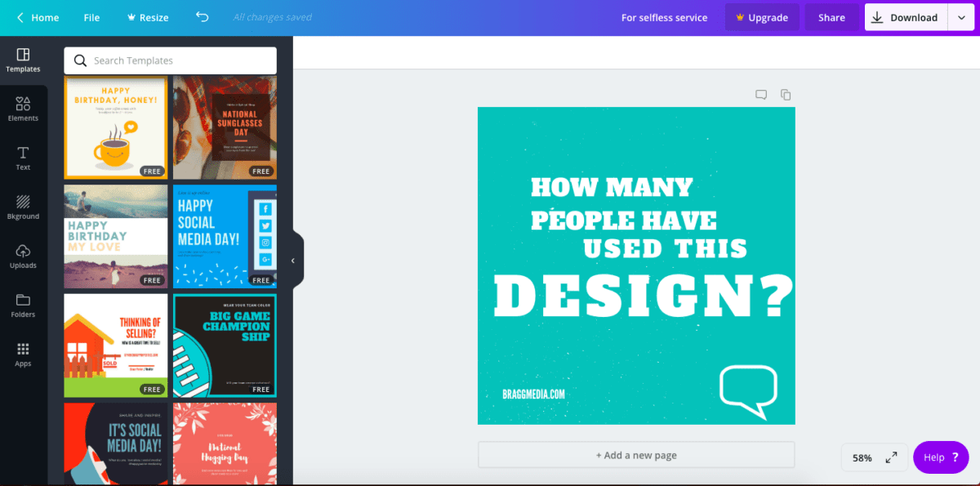Select the Happy Social Media Day template
This screenshot has width=980, height=486.
[225, 236]
